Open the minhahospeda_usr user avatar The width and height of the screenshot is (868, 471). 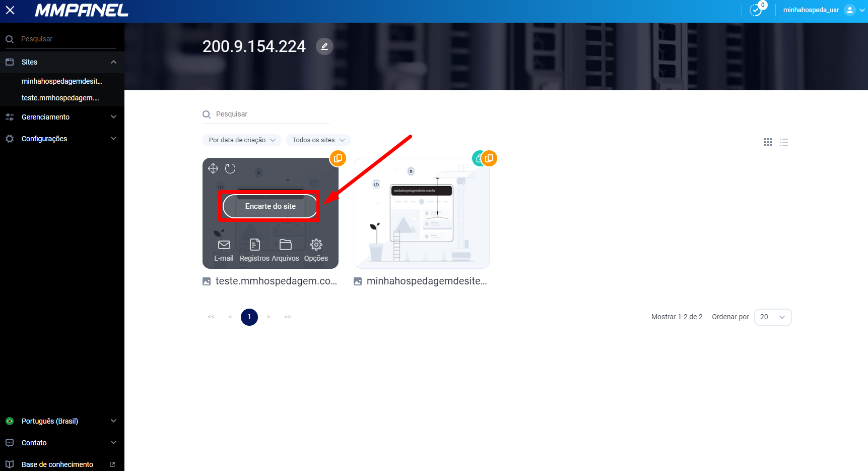(850, 10)
